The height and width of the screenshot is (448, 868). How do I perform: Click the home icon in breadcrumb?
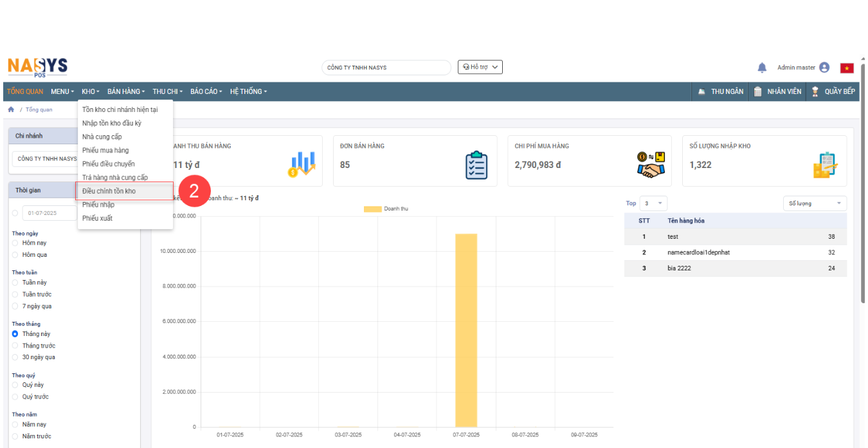(11, 109)
